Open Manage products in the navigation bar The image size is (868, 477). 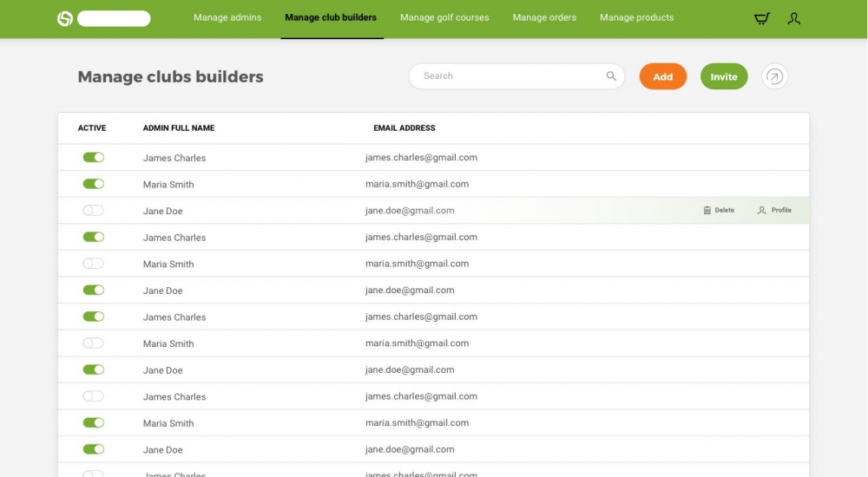pos(636,17)
